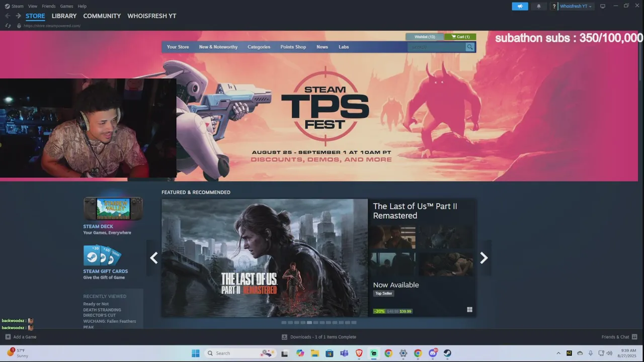Open Your Store dropdown

coord(178,47)
